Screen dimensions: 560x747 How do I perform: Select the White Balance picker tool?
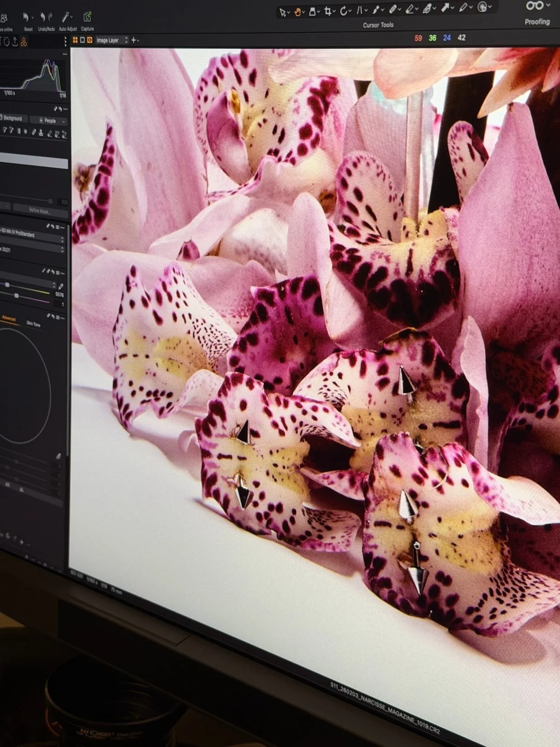coord(427,9)
